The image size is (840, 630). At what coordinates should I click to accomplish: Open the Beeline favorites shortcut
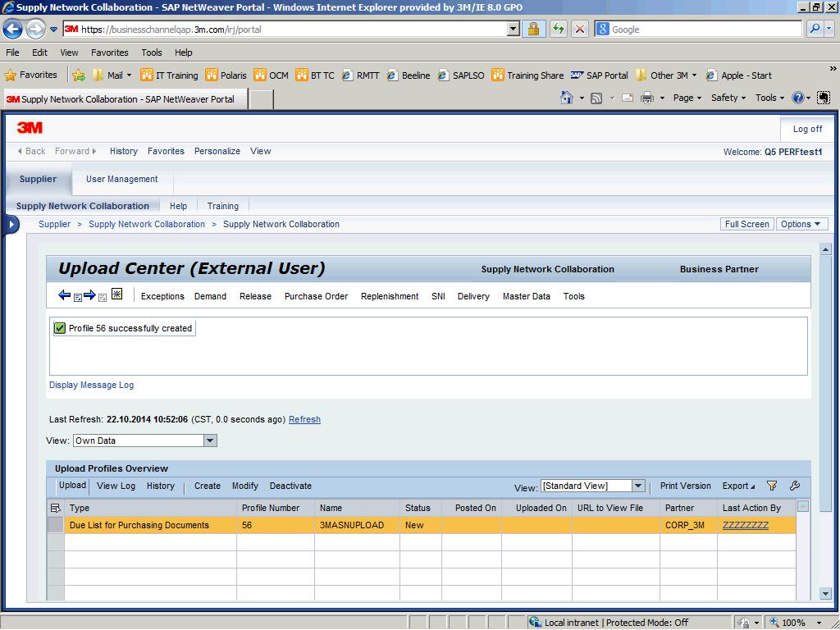409,75
